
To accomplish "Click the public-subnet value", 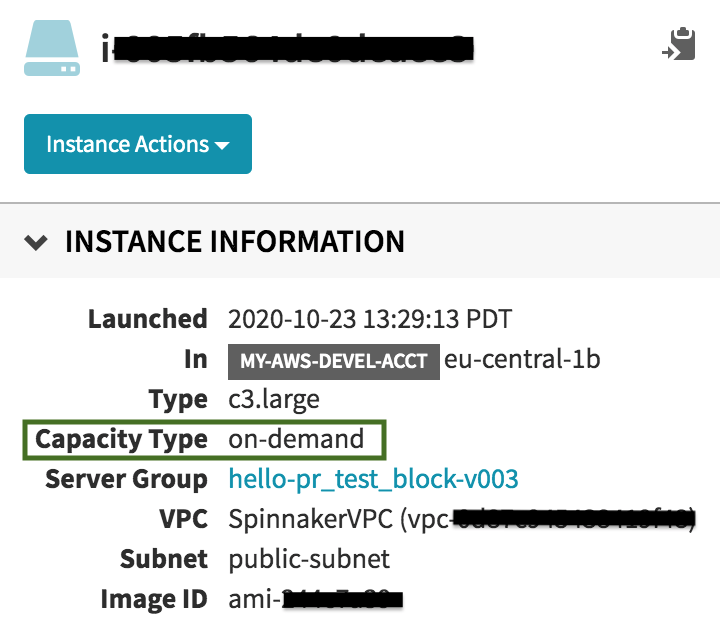I will tap(309, 559).
